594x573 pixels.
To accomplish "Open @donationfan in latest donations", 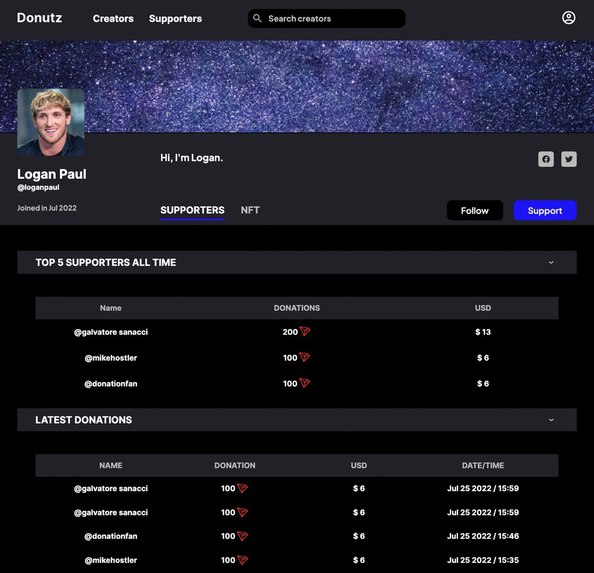I will coord(111,536).
